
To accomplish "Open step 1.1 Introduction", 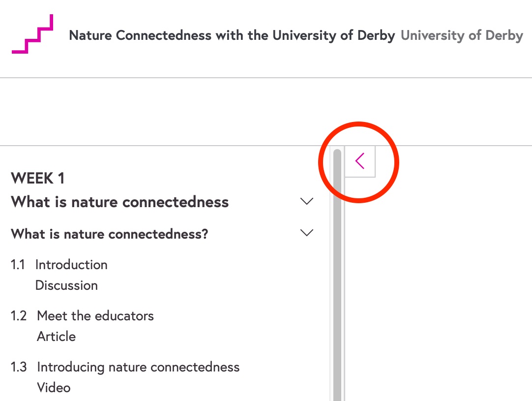I will 71,265.
